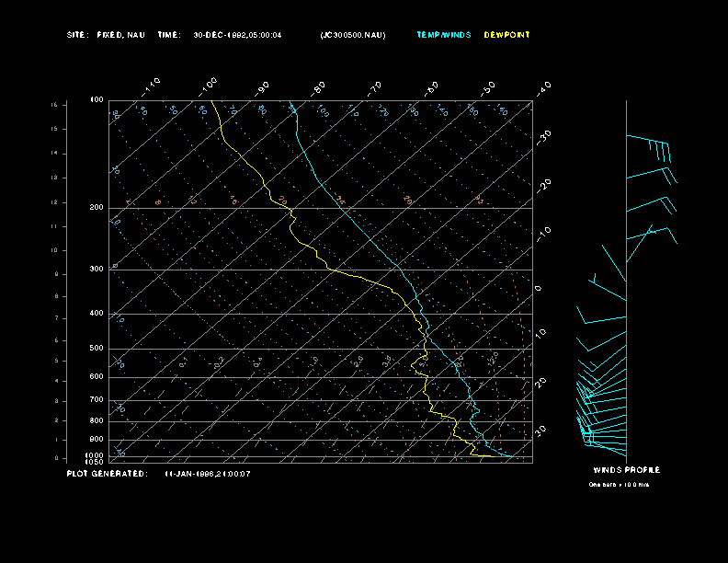Screen dimensions: 728x563
Task: Click the 800 pressure level label
Action: (x=97, y=420)
